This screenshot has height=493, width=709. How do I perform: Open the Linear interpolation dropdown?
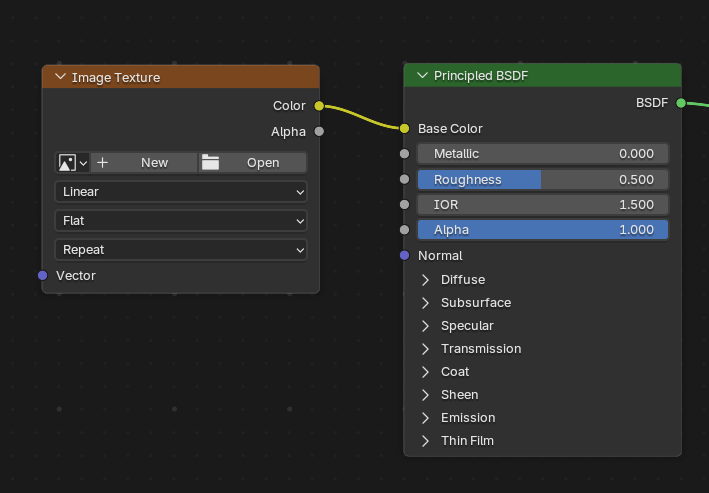(x=181, y=192)
